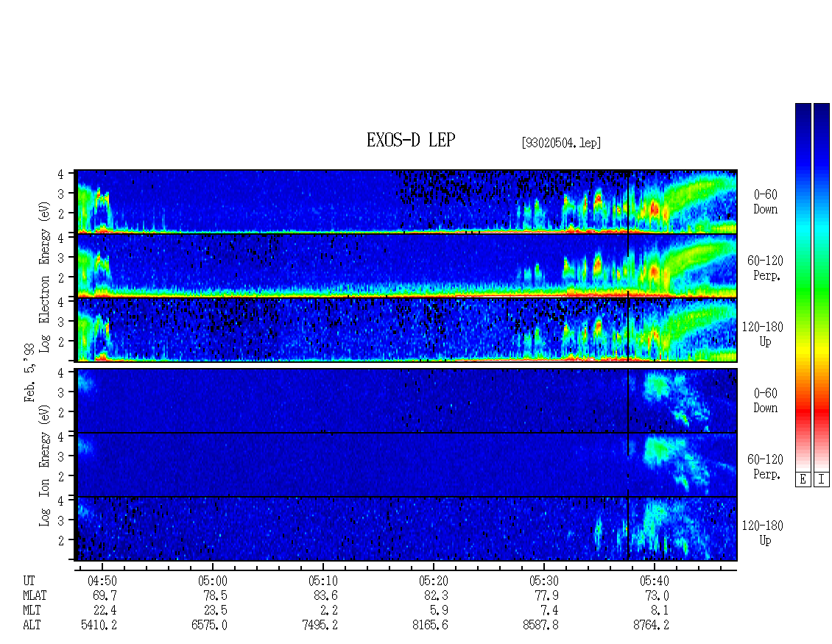Click '120-180 Up' label beside bottom electron panel

[x=763, y=334]
